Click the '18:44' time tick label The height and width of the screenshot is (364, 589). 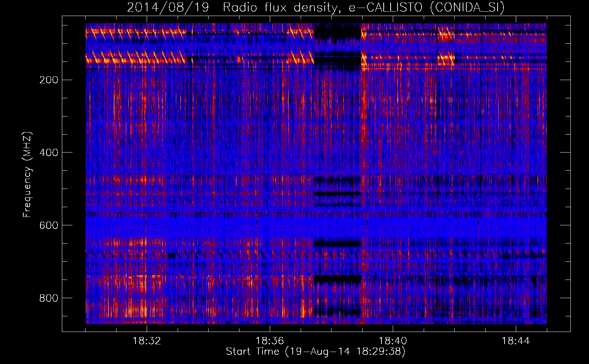(516, 341)
